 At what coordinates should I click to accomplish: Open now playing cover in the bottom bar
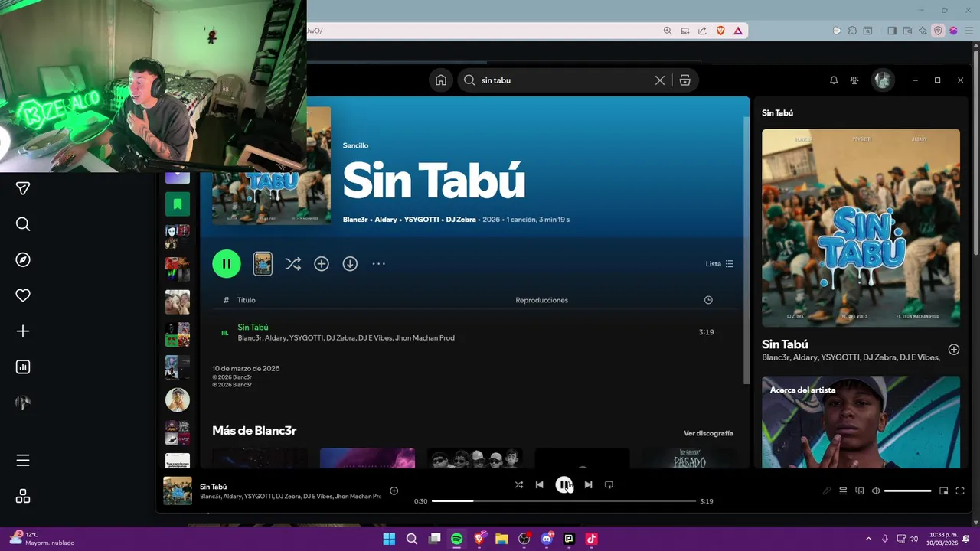[178, 491]
